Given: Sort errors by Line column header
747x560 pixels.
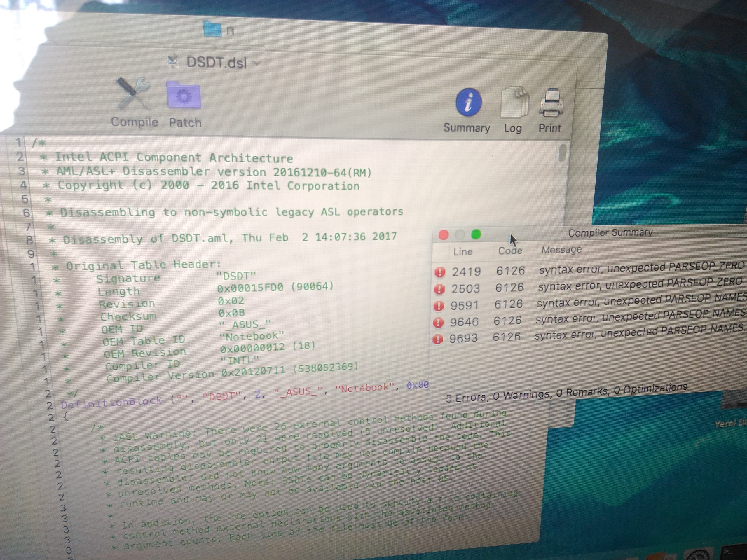Looking at the screenshot, I should (463, 251).
